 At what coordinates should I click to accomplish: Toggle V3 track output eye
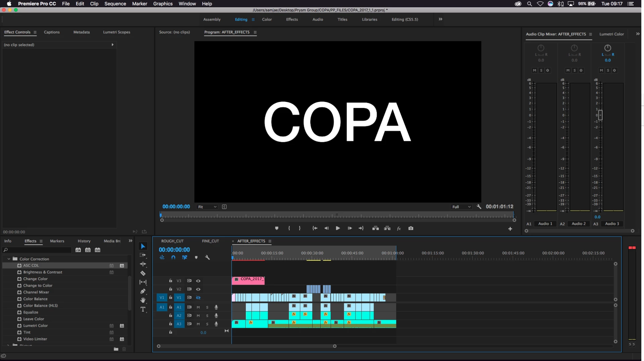click(198, 281)
